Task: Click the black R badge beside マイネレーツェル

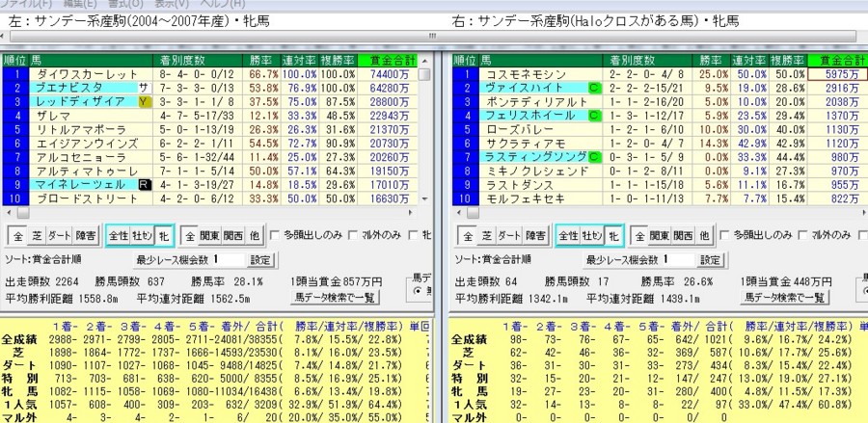Action: (x=144, y=185)
